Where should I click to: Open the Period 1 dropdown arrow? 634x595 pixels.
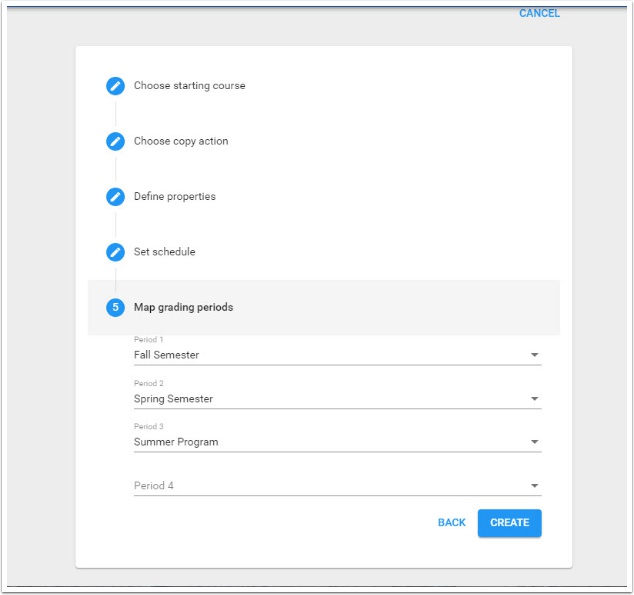[534, 355]
